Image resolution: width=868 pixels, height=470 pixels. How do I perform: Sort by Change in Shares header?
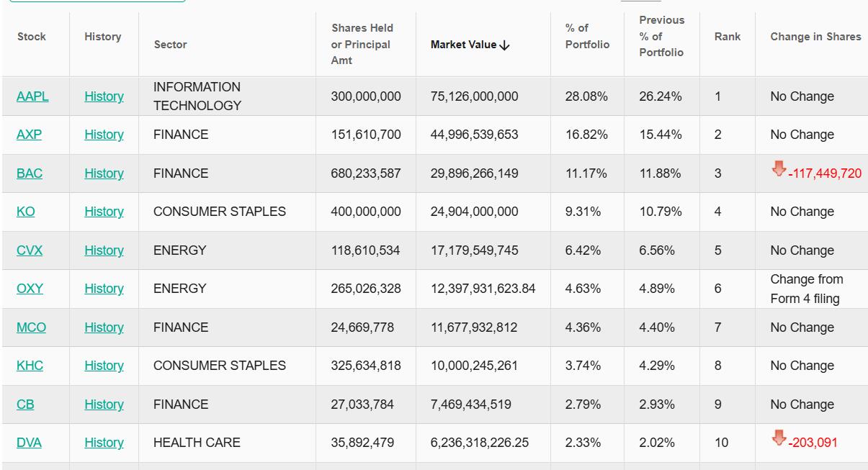coord(815,36)
